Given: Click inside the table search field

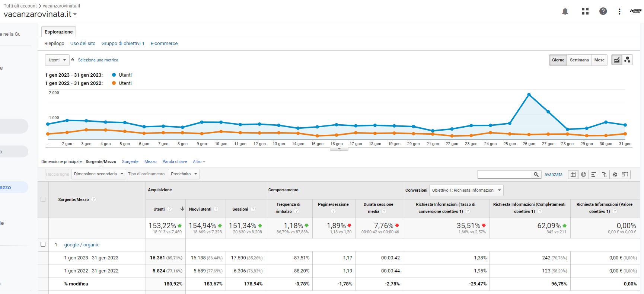Looking at the screenshot, I should tap(504, 174).
